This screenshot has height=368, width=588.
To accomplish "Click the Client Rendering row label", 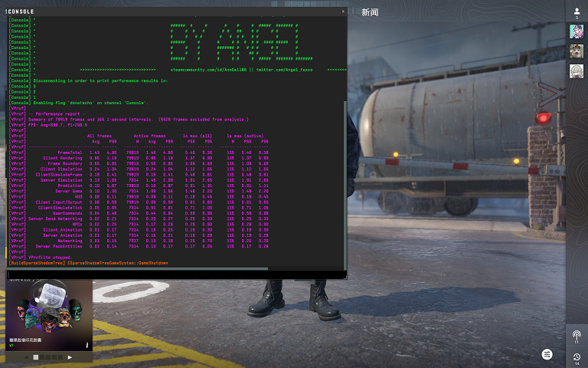I will tap(63, 158).
